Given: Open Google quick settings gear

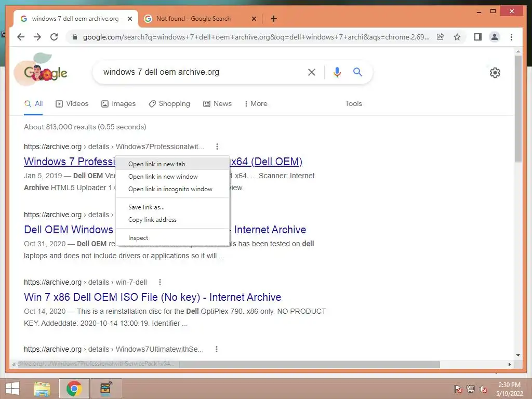Looking at the screenshot, I should pyautogui.click(x=495, y=73).
